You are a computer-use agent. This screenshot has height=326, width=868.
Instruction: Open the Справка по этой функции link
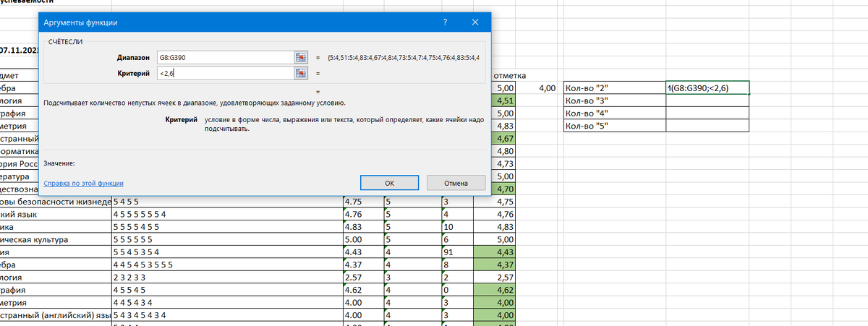(x=84, y=184)
